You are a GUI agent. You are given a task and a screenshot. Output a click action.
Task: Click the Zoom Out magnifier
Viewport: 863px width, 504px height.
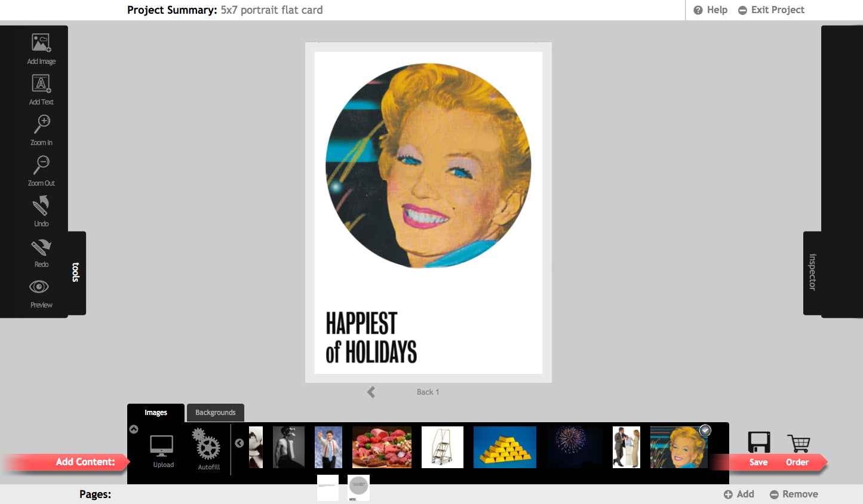click(41, 171)
